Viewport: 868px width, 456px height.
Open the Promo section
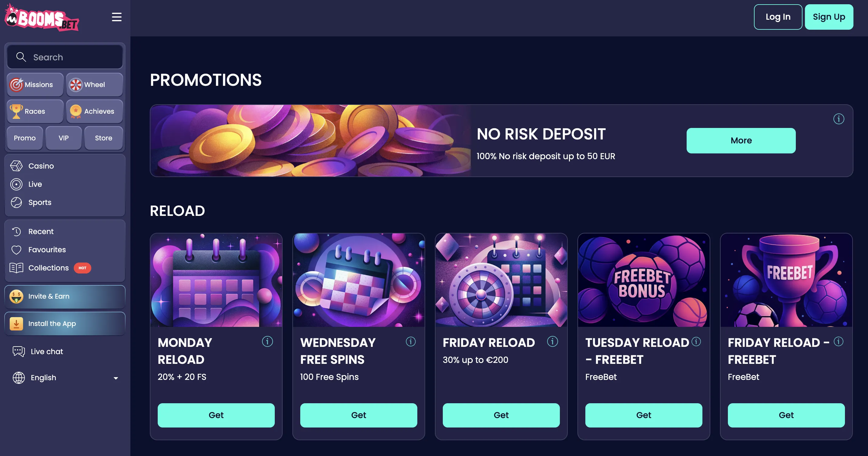pos(24,138)
